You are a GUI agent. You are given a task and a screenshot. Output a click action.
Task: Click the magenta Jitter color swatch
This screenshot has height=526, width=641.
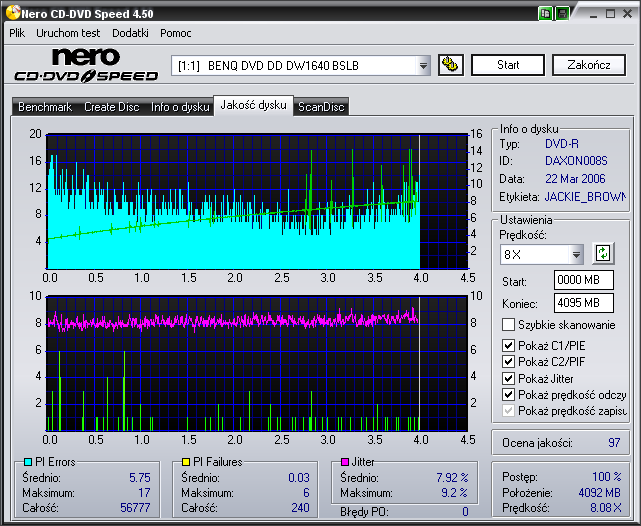345,462
